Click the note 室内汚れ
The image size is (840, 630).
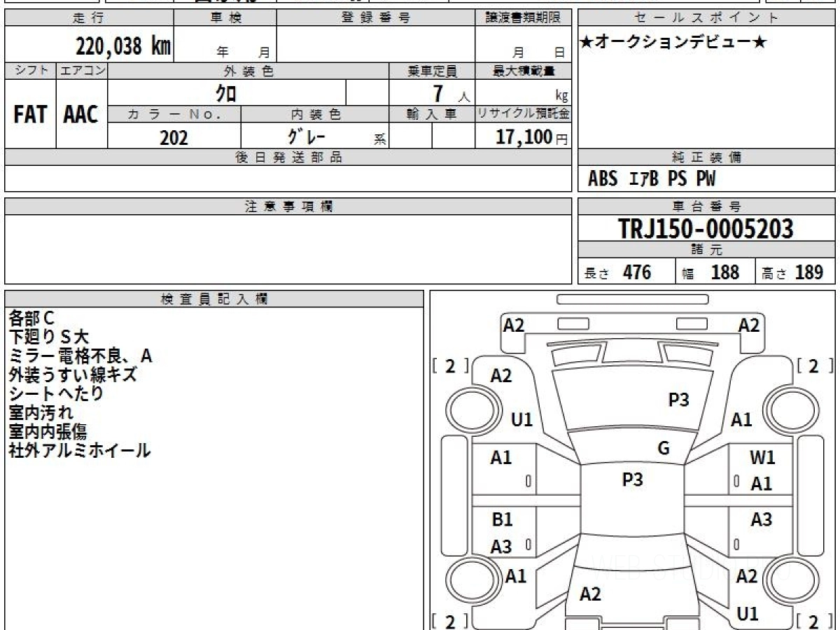point(41,412)
